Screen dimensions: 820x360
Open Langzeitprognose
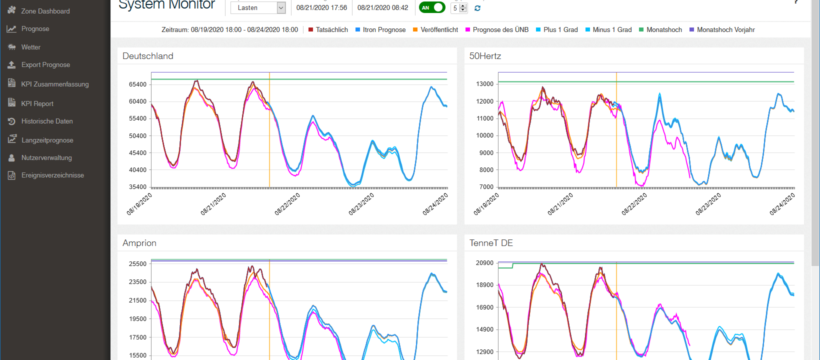[47, 140]
